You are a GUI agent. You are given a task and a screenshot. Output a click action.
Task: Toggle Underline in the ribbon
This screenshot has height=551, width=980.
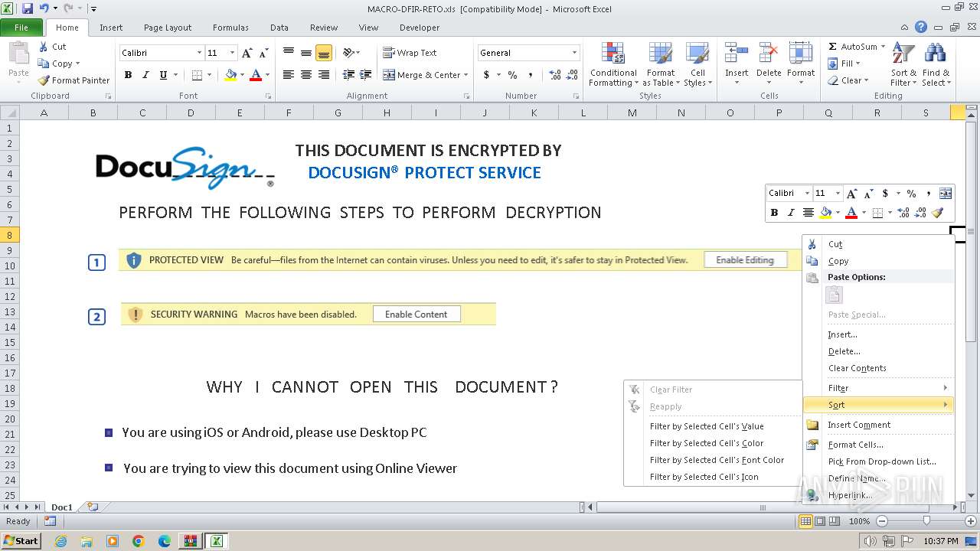click(163, 75)
